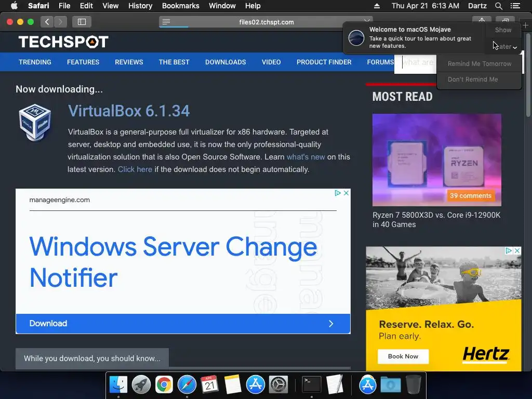Open the PRODUCT FINDER nav item
The width and height of the screenshot is (532, 399).
324,62
